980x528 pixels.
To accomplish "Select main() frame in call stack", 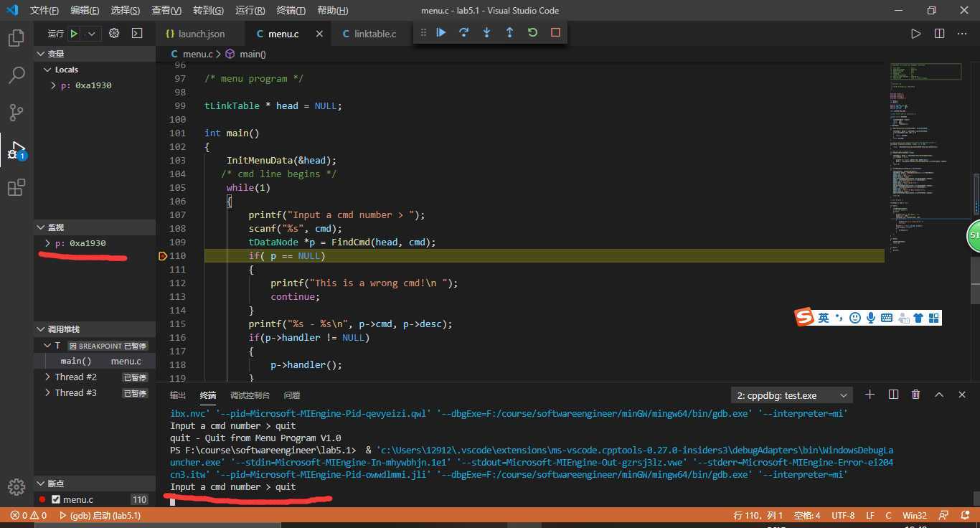I will point(95,362).
